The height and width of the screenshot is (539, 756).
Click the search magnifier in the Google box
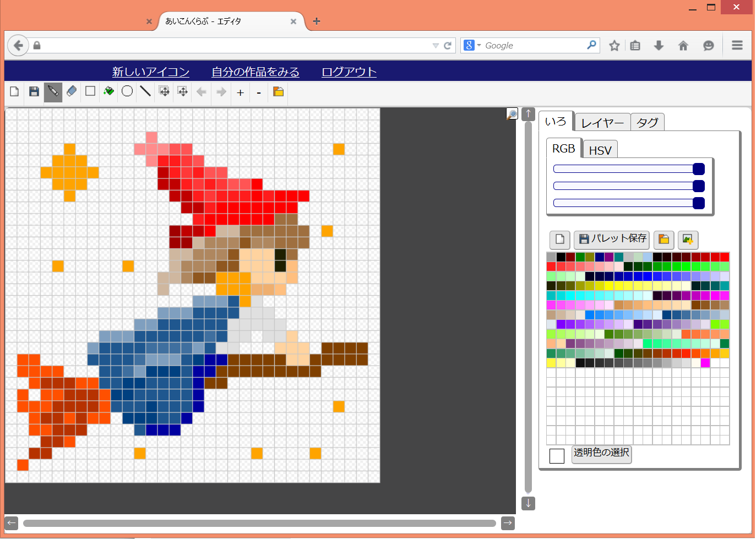pos(591,45)
